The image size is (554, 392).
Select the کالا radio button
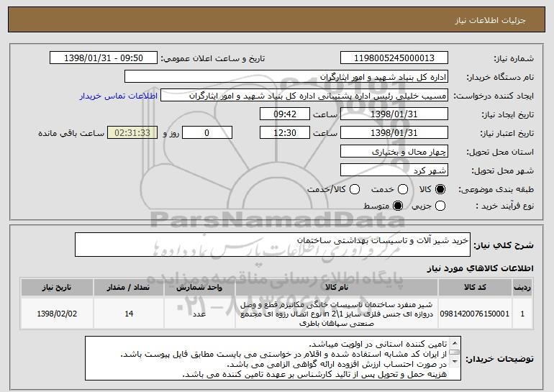[x=440, y=189]
